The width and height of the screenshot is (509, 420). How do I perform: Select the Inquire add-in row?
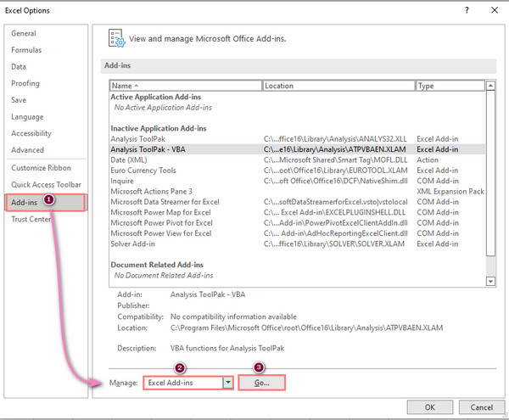(298, 181)
